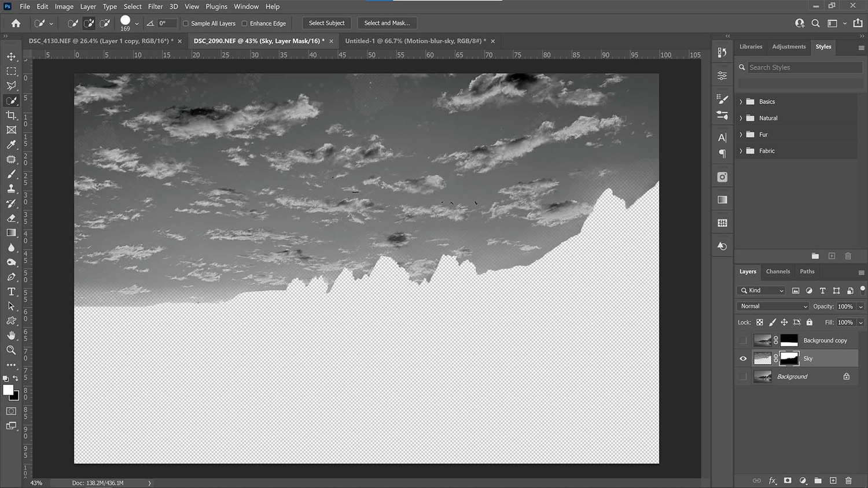Toggle pixel layer filter in Layers panel
Image resolution: width=868 pixels, height=488 pixels.
(796, 291)
